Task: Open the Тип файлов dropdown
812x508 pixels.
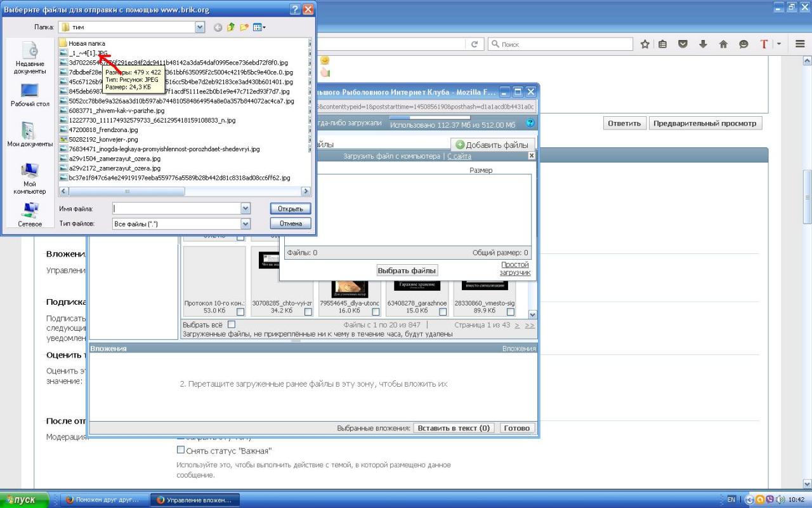Action: point(246,224)
